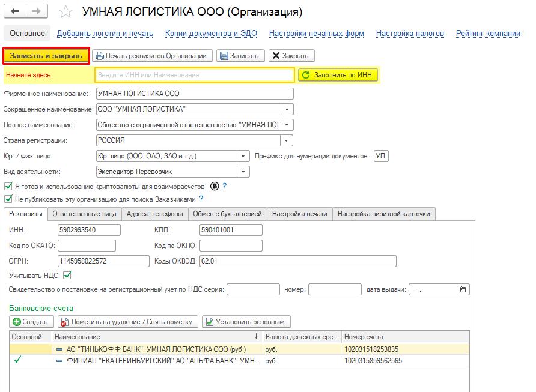Open the 'Настройка налогов' link
Image resolution: width=536 pixels, height=392 pixels.
(410, 34)
